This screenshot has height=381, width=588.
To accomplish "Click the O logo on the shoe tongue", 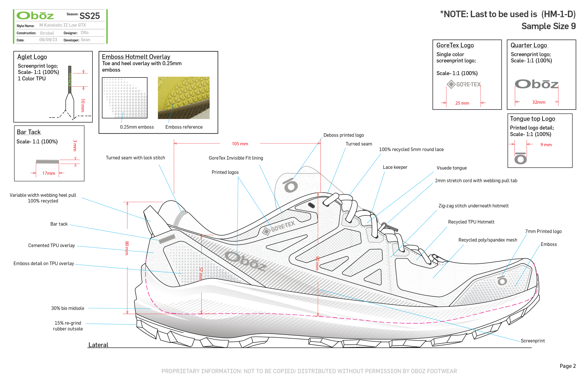I will (x=290, y=185).
